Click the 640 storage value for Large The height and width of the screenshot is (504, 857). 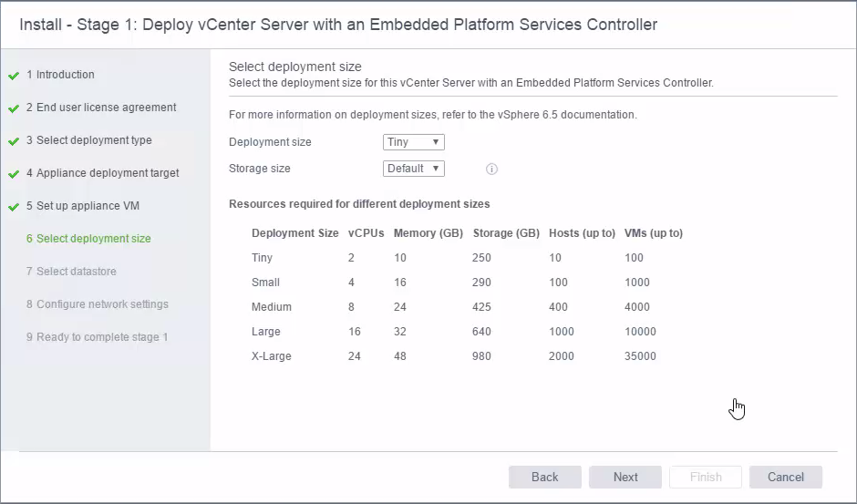click(481, 331)
